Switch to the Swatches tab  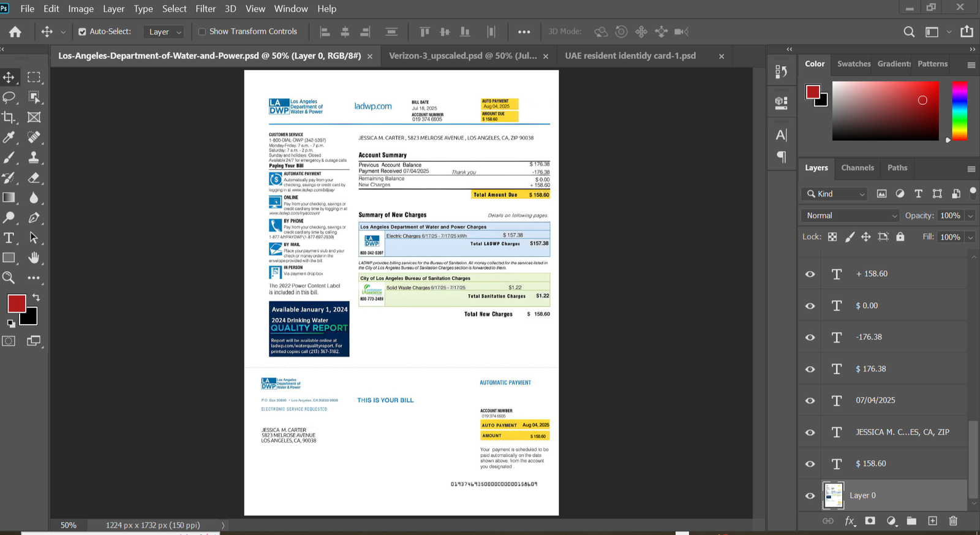pyautogui.click(x=854, y=64)
